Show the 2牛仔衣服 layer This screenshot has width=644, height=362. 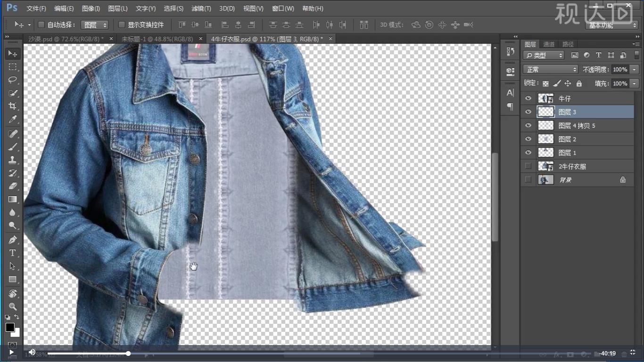click(528, 166)
